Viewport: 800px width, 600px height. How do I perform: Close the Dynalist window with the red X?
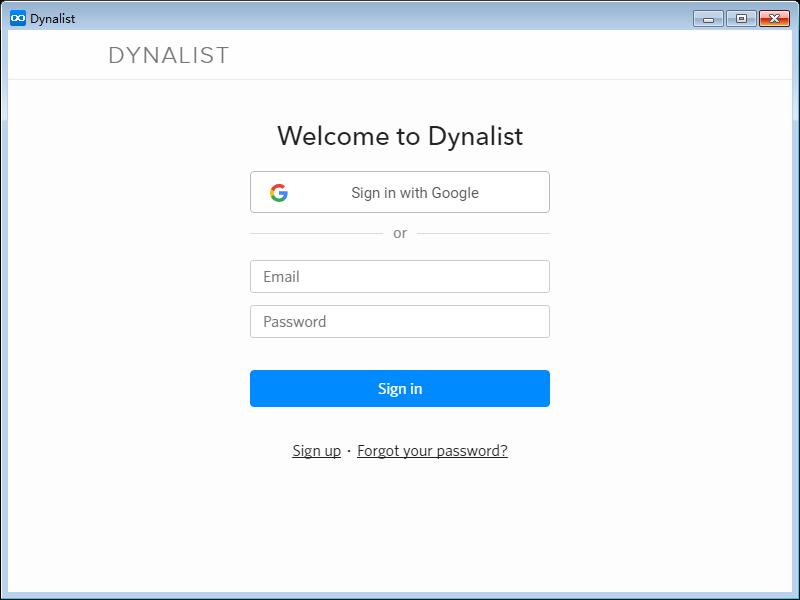(x=774, y=19)
